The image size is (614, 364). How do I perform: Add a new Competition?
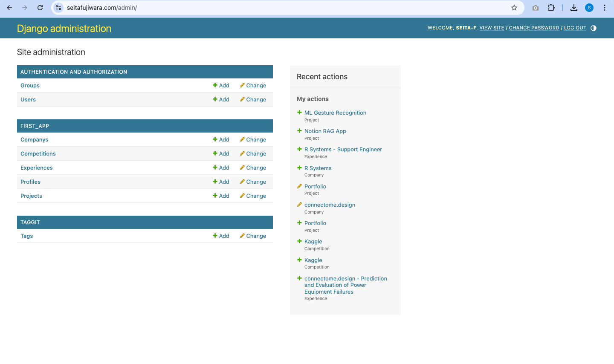coord(221,153)
